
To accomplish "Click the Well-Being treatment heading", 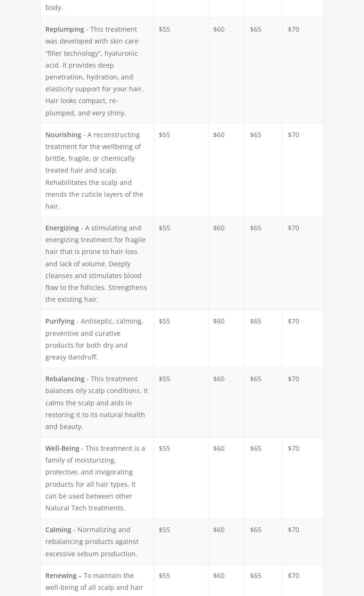I will tap(62, 448).
